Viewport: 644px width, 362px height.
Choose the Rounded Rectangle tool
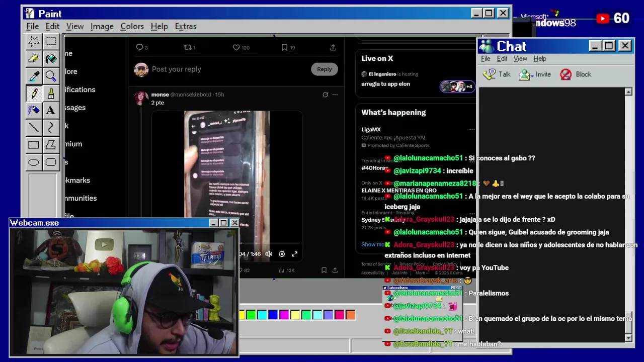[51, 162]
